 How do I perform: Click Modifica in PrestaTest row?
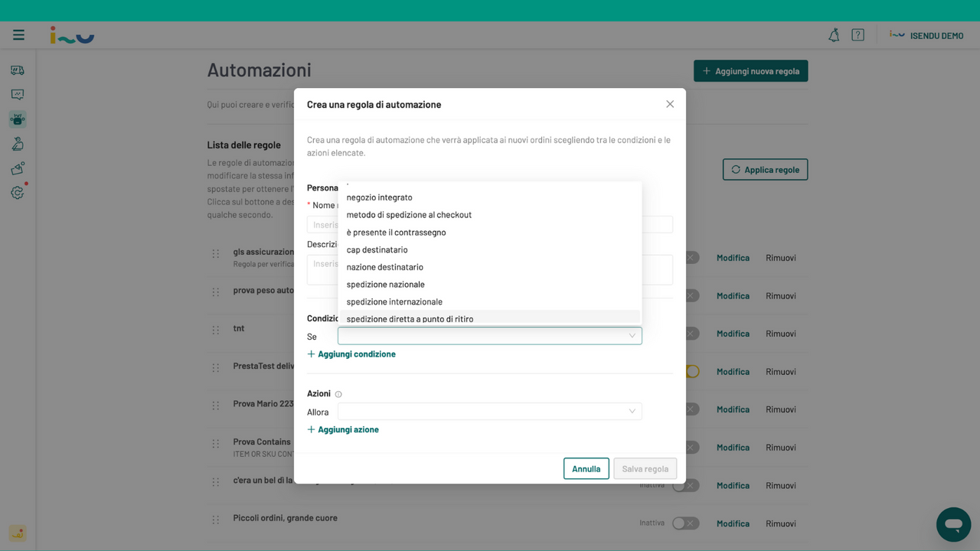tap(733, 372)
